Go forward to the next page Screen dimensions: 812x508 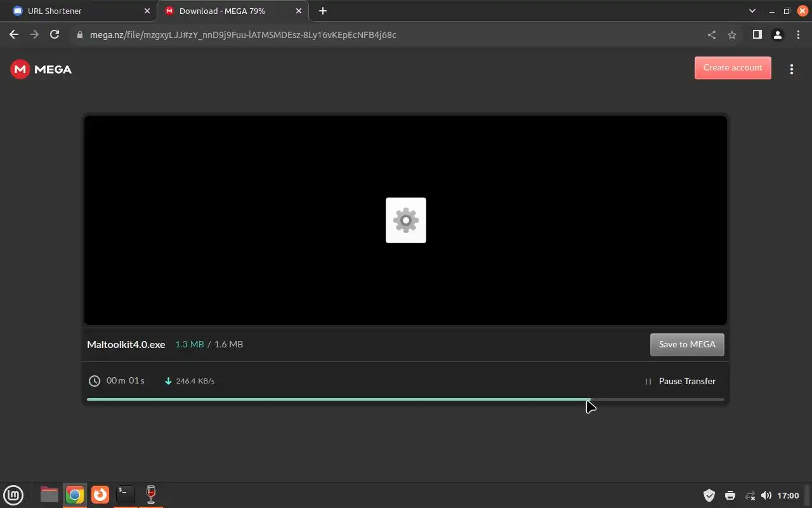[34, 35]
